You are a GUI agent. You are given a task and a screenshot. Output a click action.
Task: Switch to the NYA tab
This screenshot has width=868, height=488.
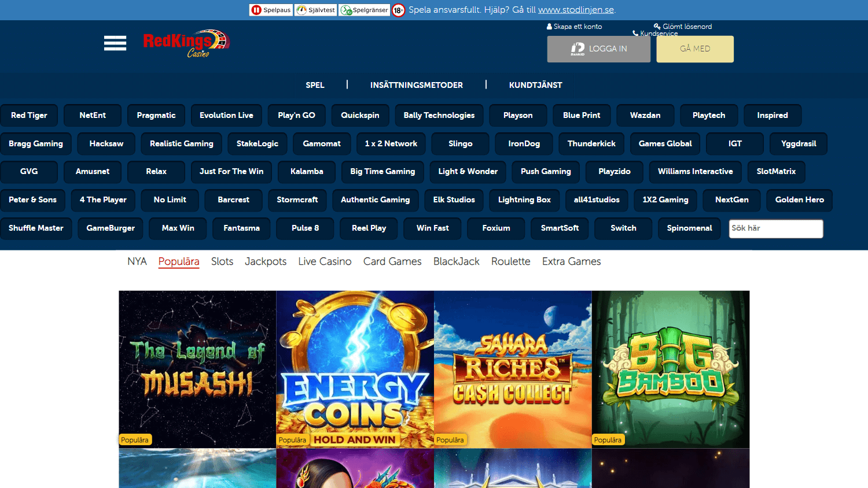(x=137, y=261)
